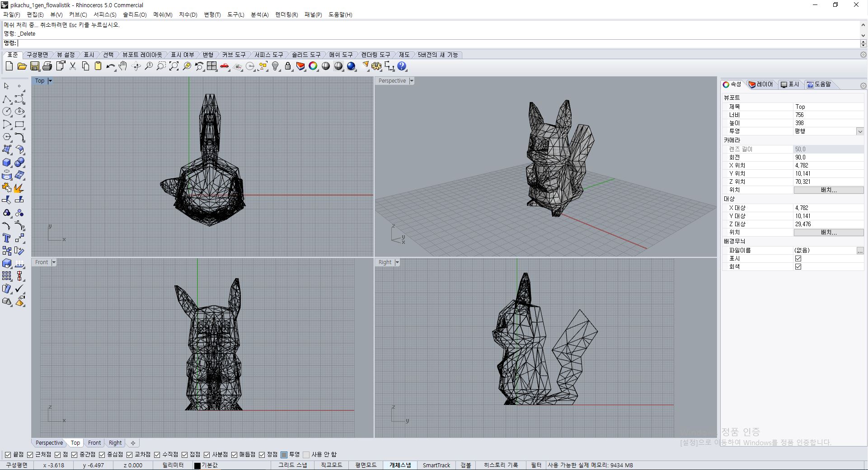Click the red car icon in the toolbar

coord(225,66)
